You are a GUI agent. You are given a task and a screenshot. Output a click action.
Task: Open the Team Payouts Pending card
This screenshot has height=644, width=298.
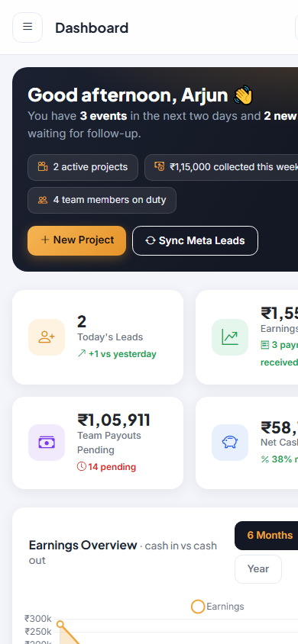pos(98,443)
